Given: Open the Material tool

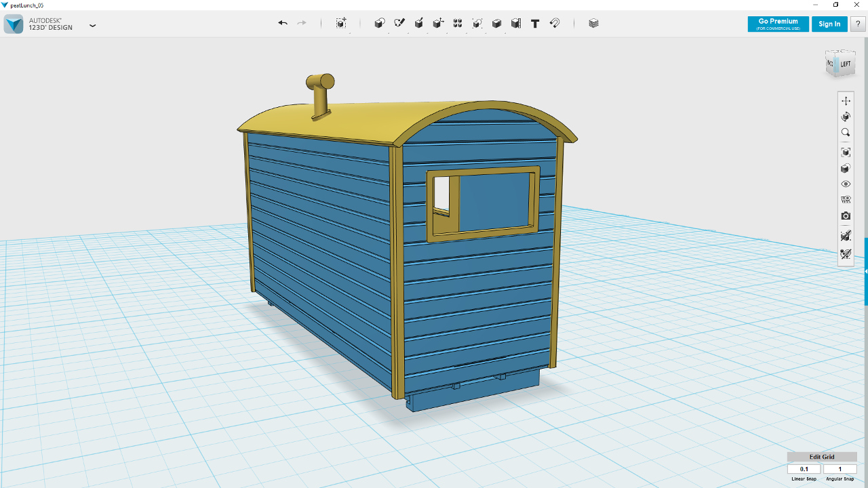Looking at the screenshot, I should coord(594,23).
